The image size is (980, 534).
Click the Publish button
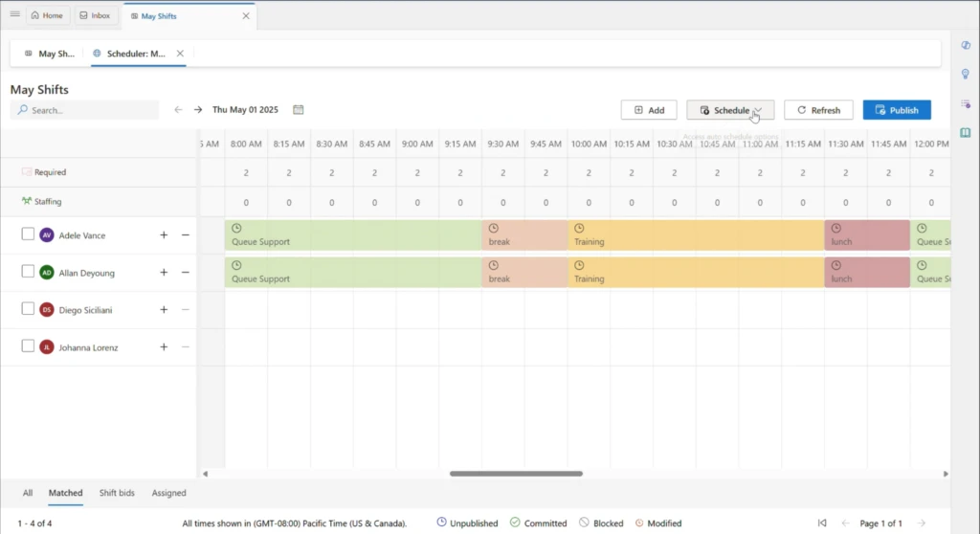(896, 110)
